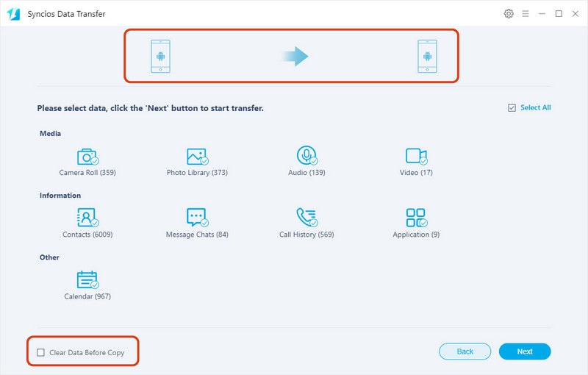Open settings via the gear icon
This screenshot has height=375, width=588.
click(x=509, y=14)
